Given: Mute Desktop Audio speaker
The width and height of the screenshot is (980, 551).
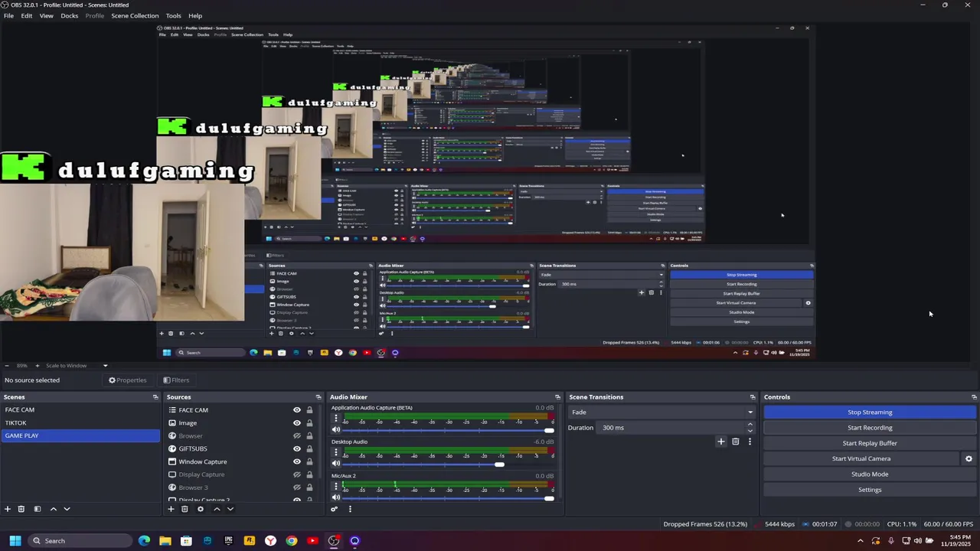Looking at the screenshot, I should (335, 464).
